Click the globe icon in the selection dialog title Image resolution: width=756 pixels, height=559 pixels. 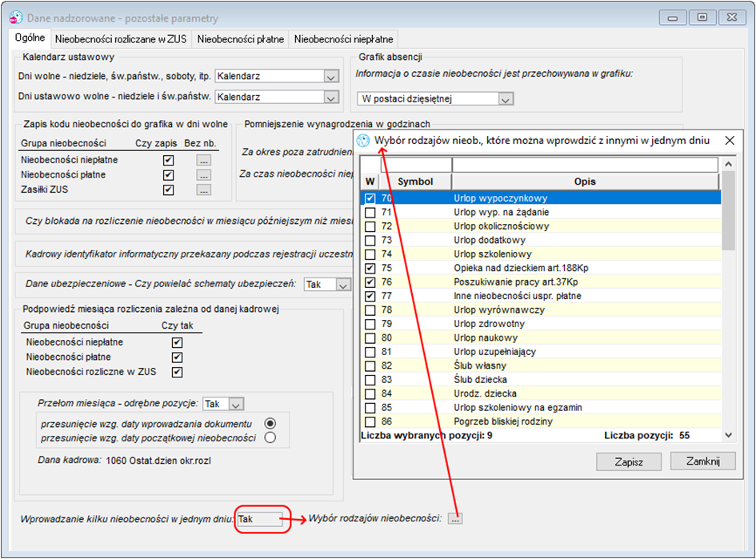pyautogui.click(x=362, y=140)
